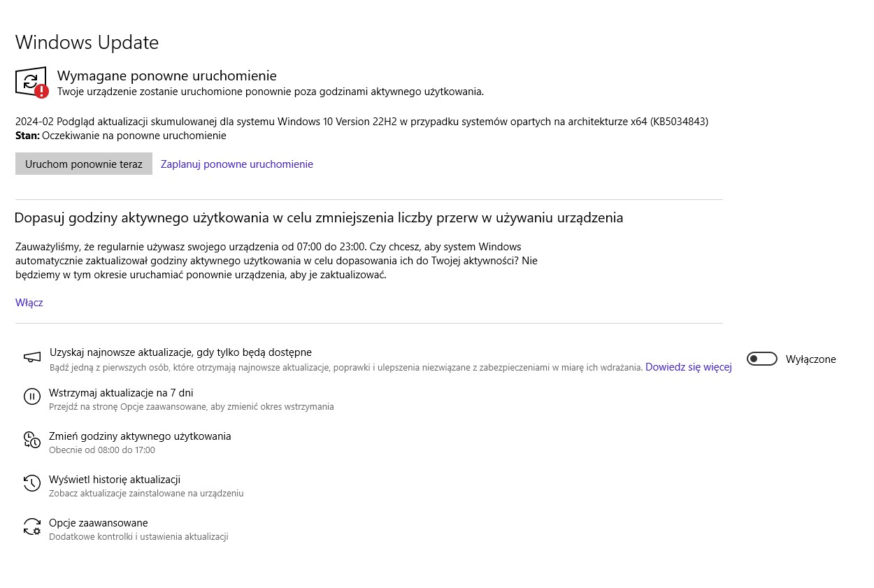Click the Windows Update page heading
This screenshot has height=588, width=874.
87,43
